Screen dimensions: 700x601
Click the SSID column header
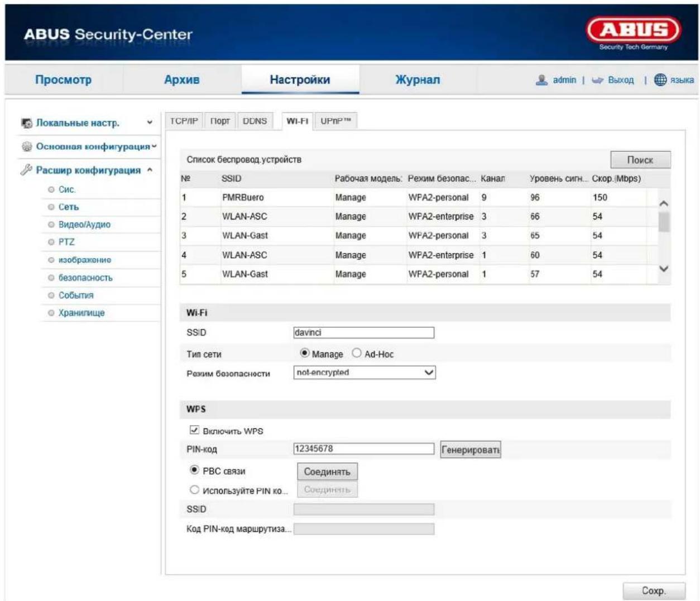click(231, 179)
